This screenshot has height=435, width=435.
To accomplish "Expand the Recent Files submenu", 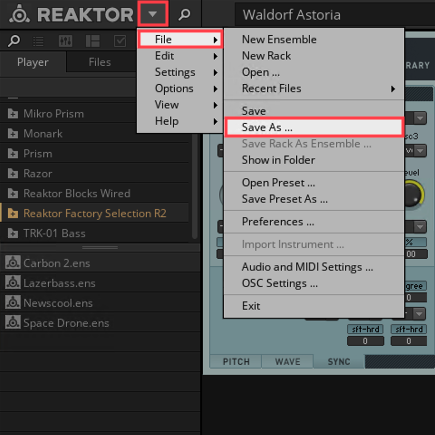I will tap(314, 89).
